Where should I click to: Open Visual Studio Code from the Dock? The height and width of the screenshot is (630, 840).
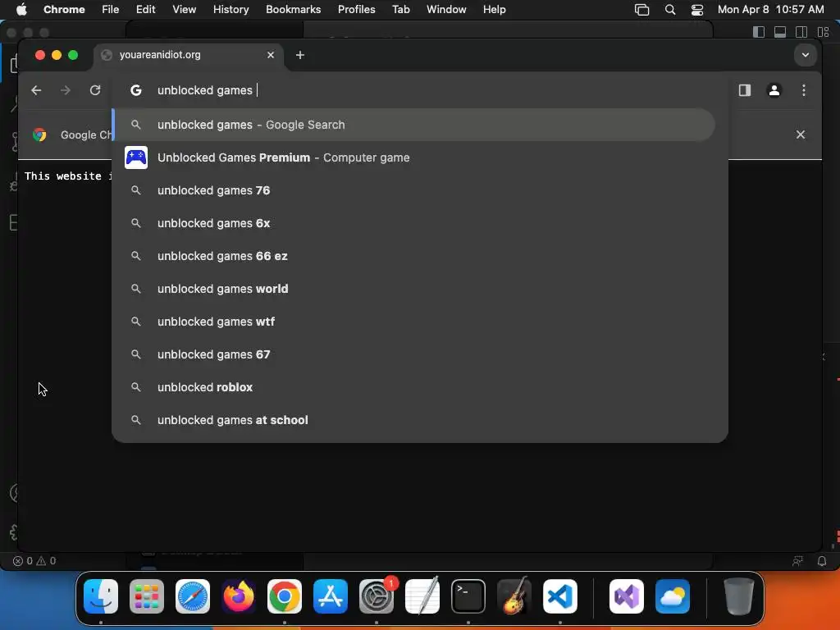click(559, 596)
